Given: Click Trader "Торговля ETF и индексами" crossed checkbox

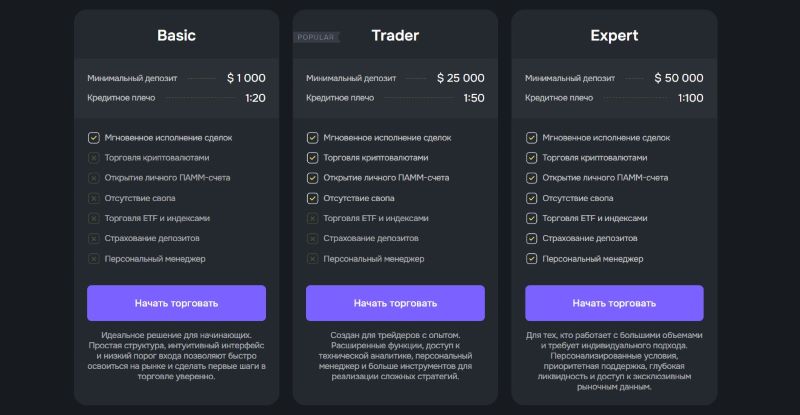Looking at the screenshot, I should coord(312,218).
